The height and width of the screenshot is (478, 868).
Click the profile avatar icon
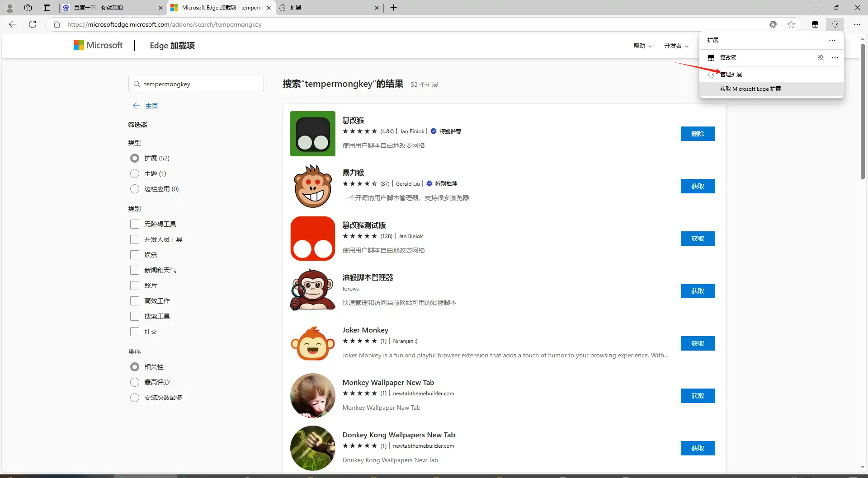pos(9,8)
